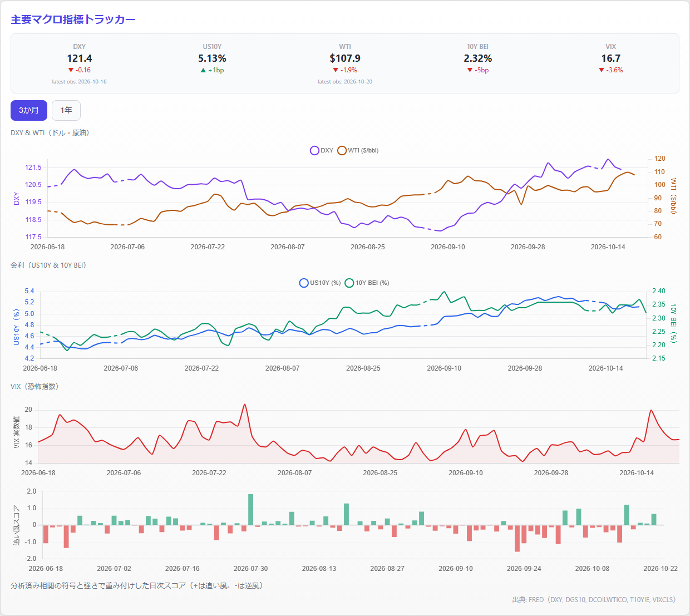
Task: Click the VIX value 16.7
Action: [x=611, y=58]
